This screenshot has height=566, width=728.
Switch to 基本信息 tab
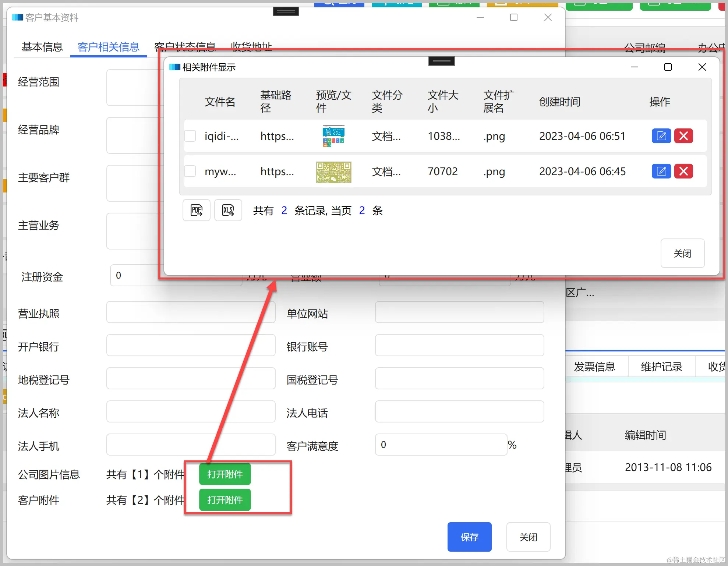pos(42,47)
